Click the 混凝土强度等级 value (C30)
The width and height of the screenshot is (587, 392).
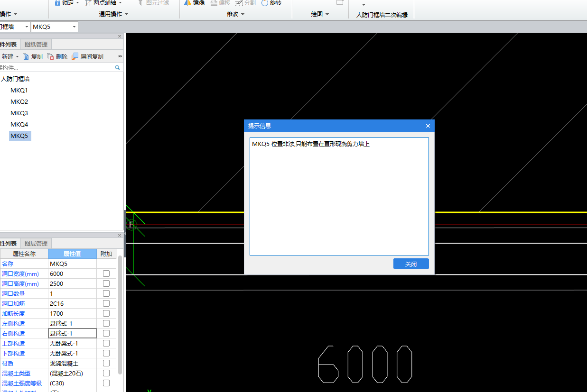point(73,383)
